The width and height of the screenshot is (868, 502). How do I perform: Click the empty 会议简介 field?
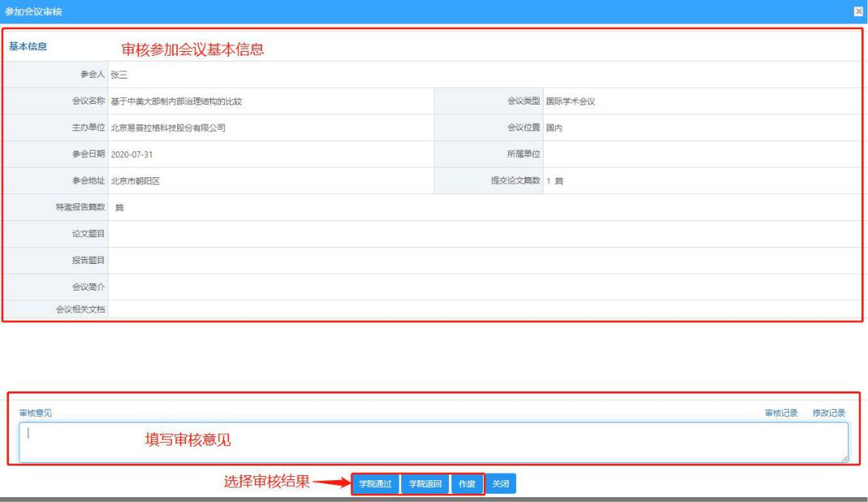coord(485,287)
